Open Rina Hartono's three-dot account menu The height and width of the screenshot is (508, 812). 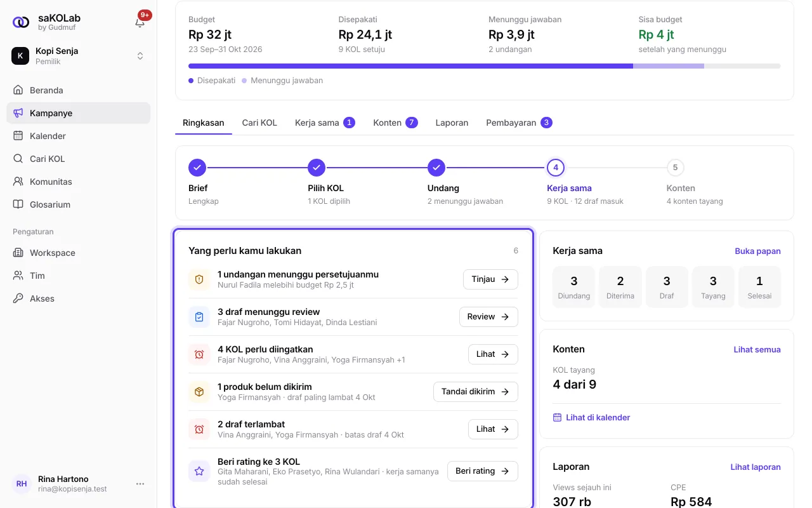click(x=140, y=484)
